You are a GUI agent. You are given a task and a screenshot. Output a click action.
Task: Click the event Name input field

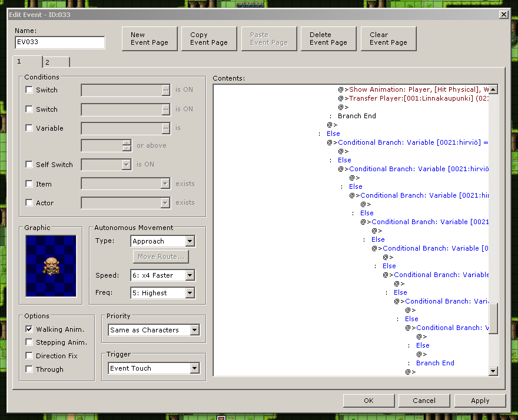pos(60,42)
